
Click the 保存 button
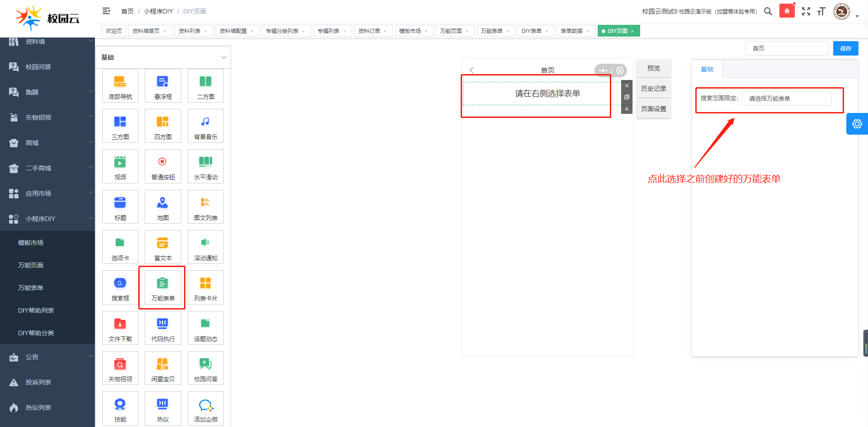point(845,48)
